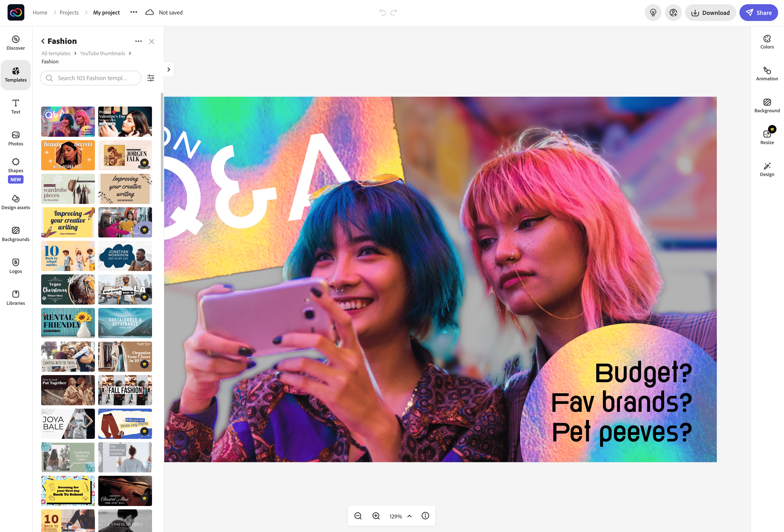Select yellow Improving your creative writing template
The image size is (784, 532).
tap(68, 223)
